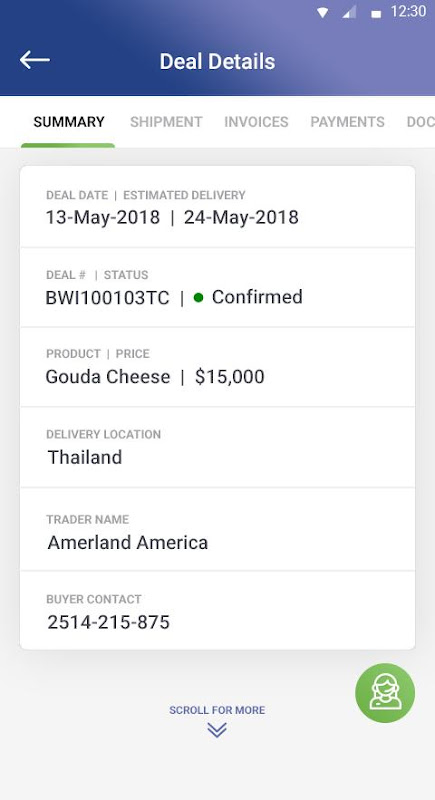Tap the Scroll For More link

[x=217, y=710]
